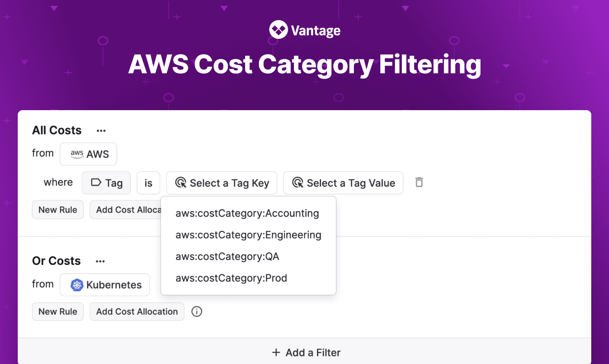Click Add Cost Allocation under Or Costs

tap(137, 311)
